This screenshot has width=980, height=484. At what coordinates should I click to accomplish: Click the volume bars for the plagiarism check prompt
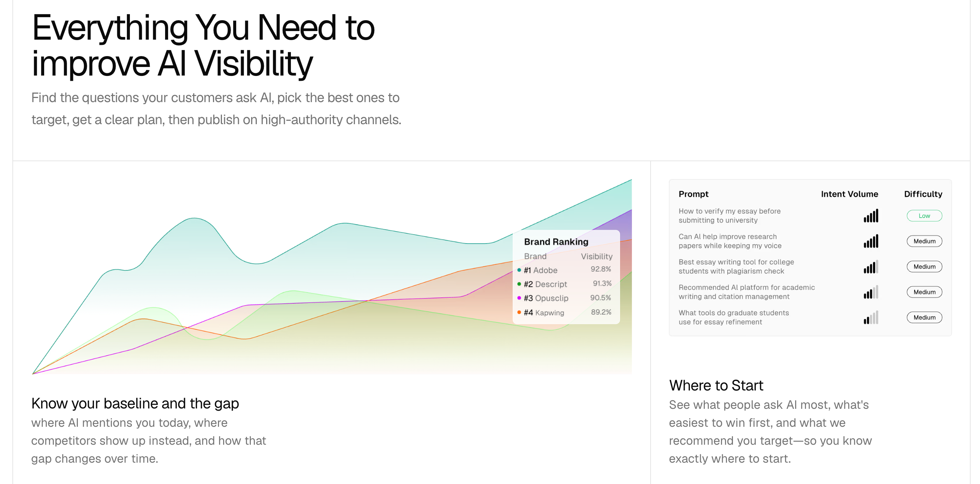coord(871,267)
